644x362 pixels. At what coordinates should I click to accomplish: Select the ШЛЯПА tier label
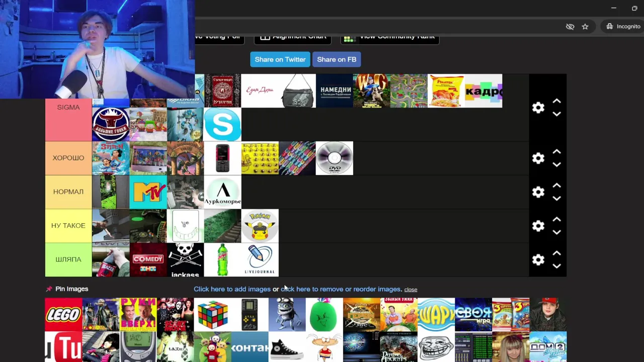(68, 259)
